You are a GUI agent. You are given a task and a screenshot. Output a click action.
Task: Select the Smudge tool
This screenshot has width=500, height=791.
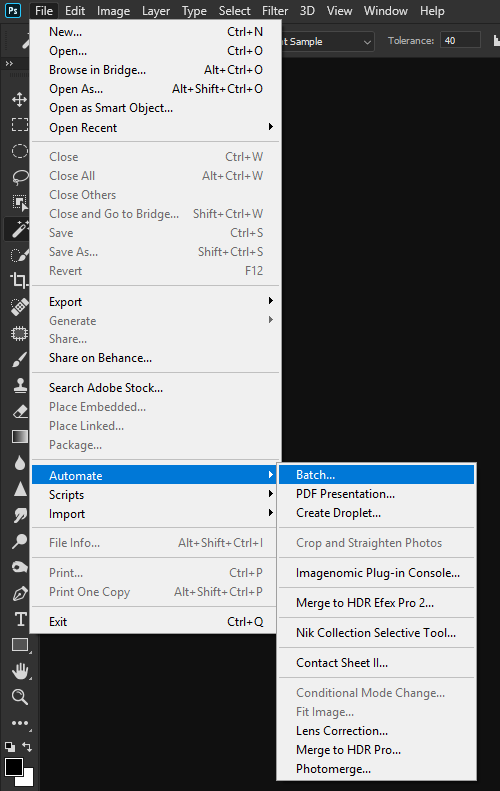[x=20, y=515]
